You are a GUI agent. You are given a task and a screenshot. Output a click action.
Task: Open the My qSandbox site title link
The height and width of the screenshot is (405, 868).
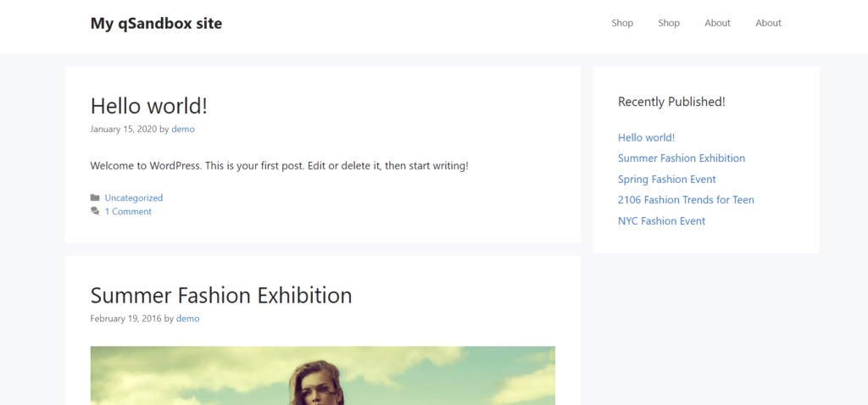(156, 23)
